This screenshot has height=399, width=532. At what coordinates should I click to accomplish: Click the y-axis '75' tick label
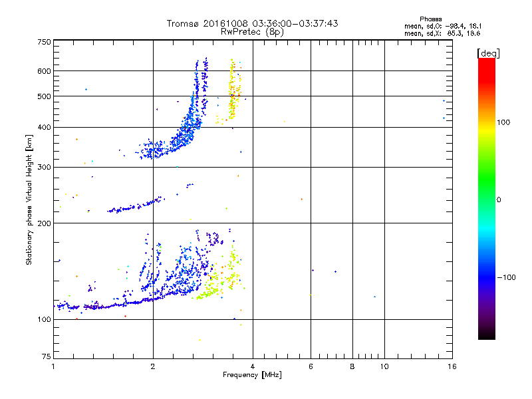pyautogui.click(x=47, y=356)
